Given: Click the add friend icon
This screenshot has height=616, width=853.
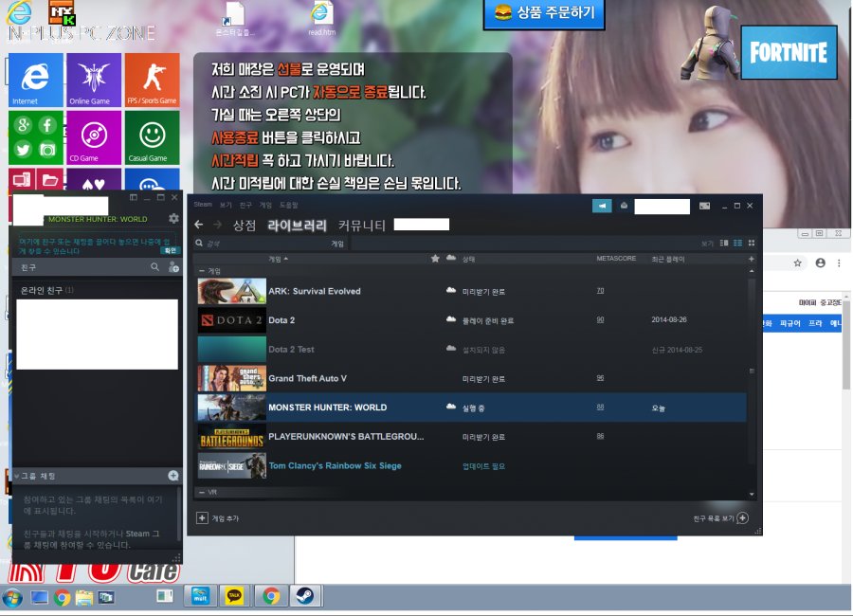Looking at the screenshot, I should pyautogui.click(x=172, y=268).
